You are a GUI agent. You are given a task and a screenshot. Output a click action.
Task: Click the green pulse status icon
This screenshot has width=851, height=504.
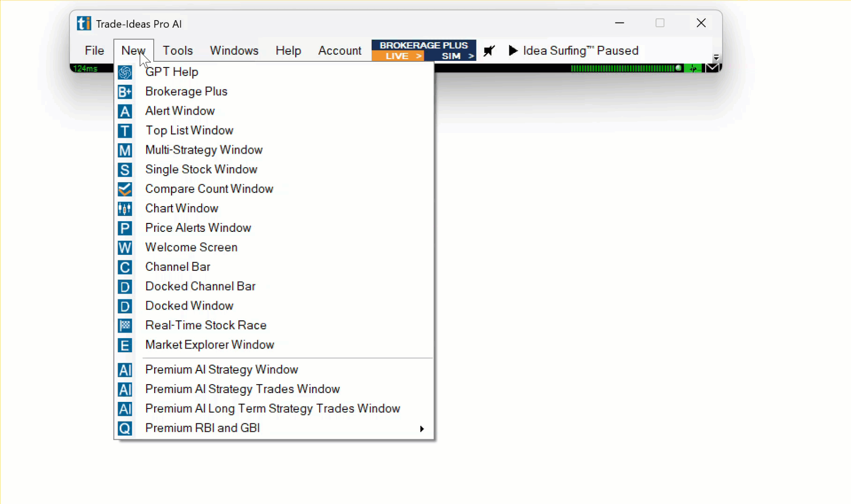click(693, 68)
